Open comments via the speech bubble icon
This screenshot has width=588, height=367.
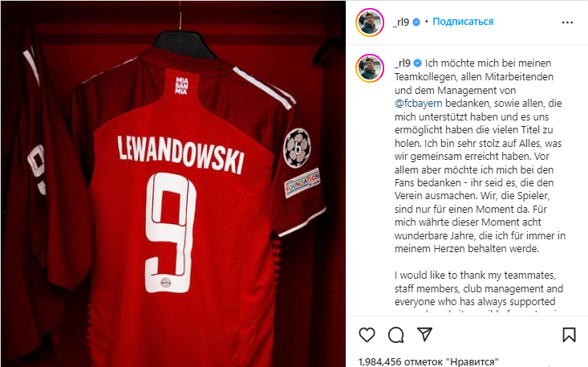[x=395, y=335]
